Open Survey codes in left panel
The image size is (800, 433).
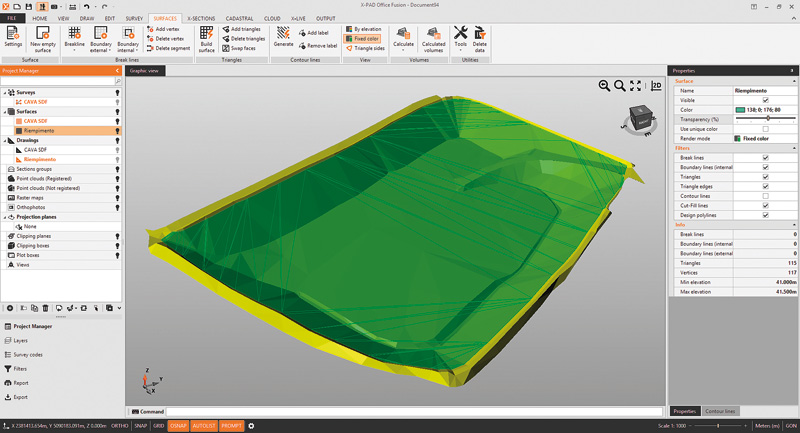coord(28,354)
